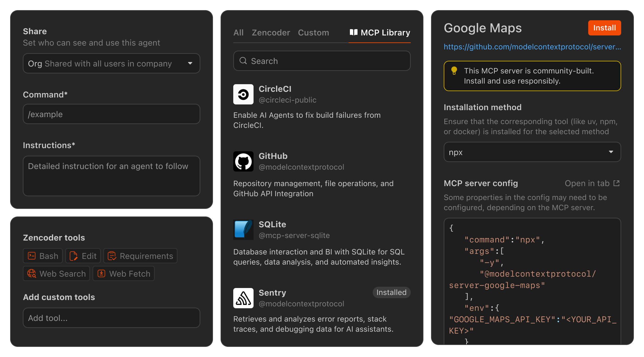Switch to the Custom tab
Image resolution: width=644 pixels, height=357 pixels.
(x=313, y=33)
